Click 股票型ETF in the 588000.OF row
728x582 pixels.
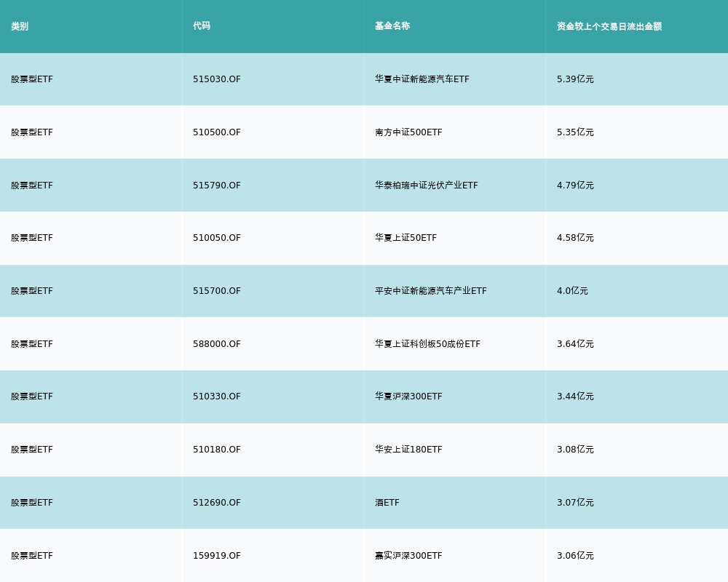pos(32,344)
